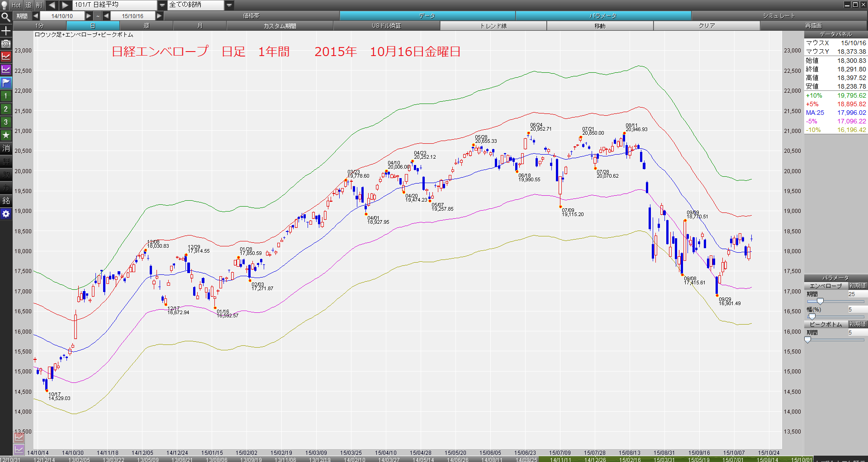The height and width of the screenshot is (462, 868).
Task: Open settings with the blue gear icon
Action: point(6,214)
